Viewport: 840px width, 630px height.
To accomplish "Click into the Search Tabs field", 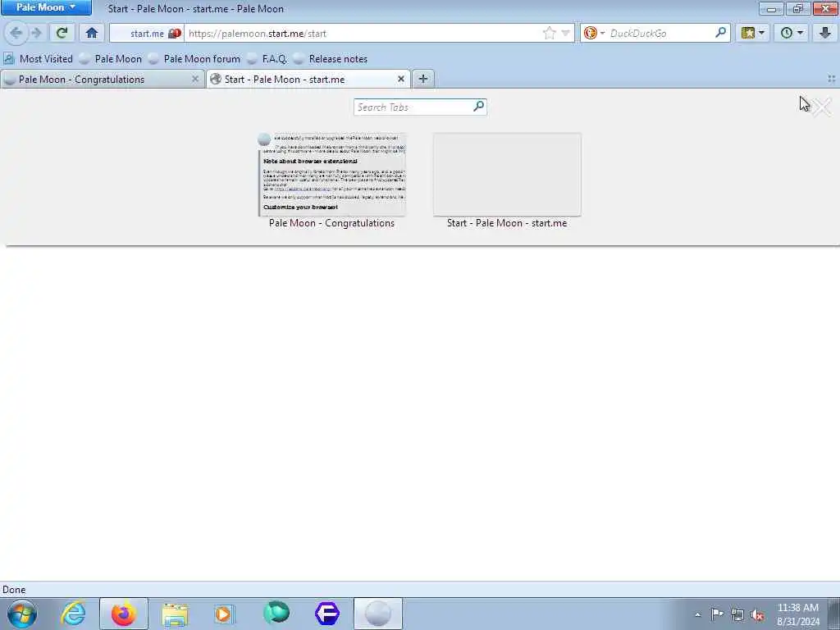I will (x=413, y=107).
